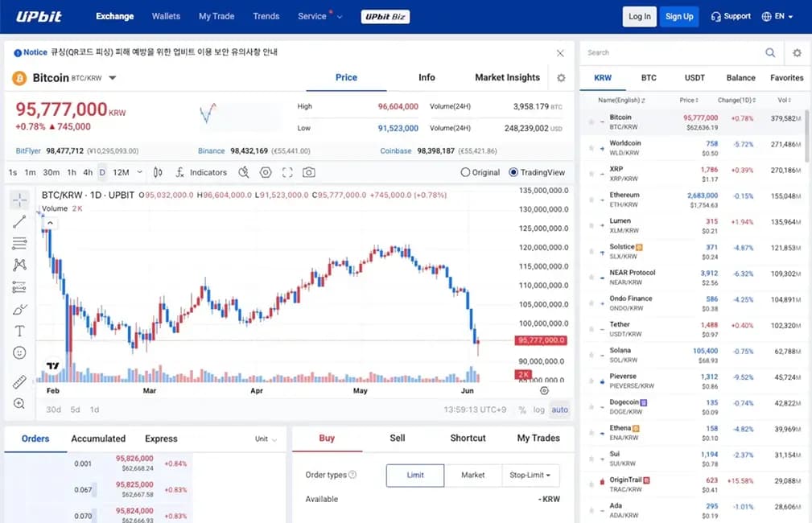Close the notice banner
The image size is (812, 523).
560,53
